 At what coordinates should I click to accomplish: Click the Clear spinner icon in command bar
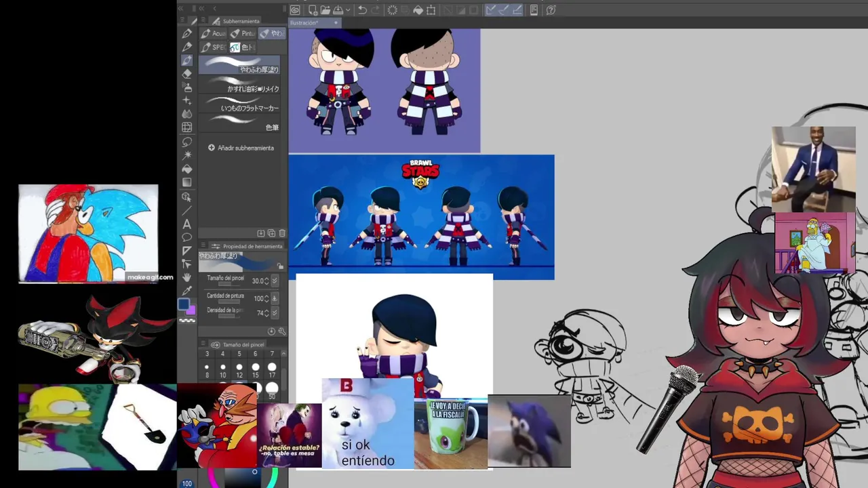pos(393,10)
